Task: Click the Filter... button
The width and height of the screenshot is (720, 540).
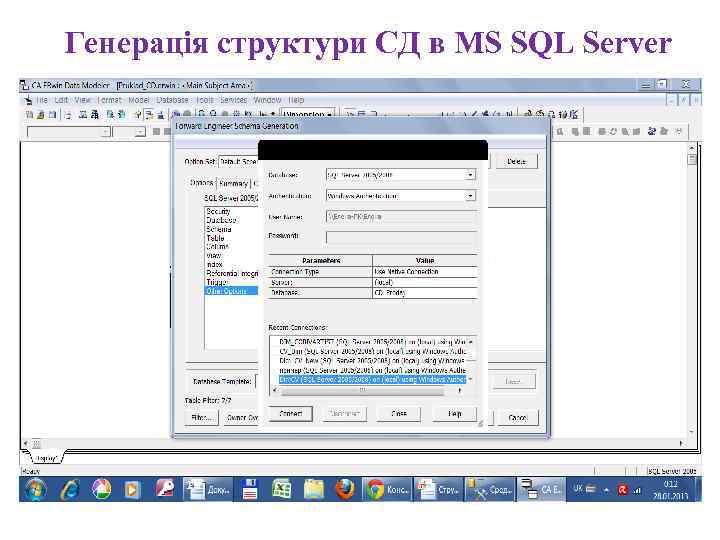Action: pyautogui.click(x=202, y=418)
